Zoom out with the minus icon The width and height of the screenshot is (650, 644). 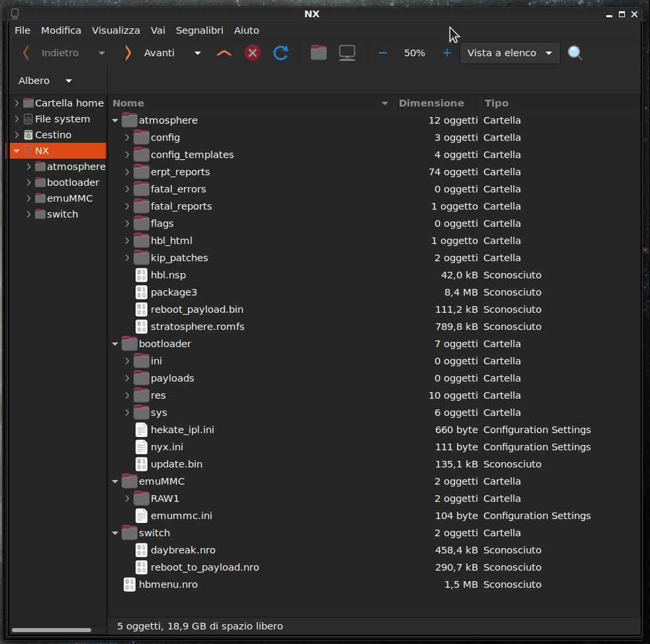point(382,53)
